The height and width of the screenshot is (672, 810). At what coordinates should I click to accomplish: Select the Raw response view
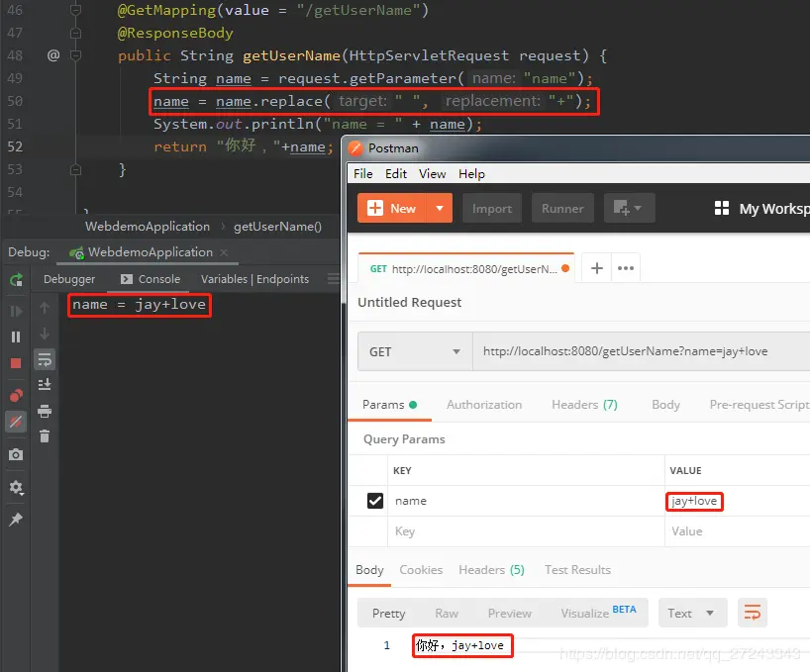point(447,614)
